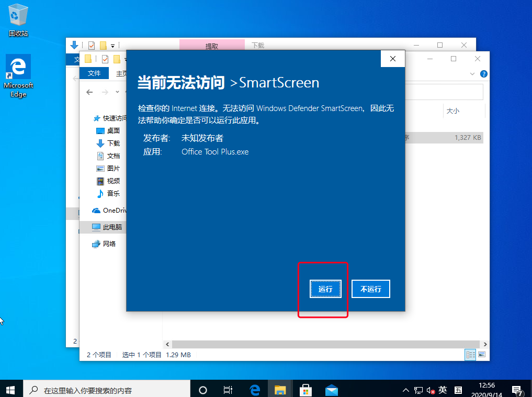This screenshot has height=397, width=532.
Task: Open 回收站 desktop icon
Action: pyautogui.click(x=18, y=20)
